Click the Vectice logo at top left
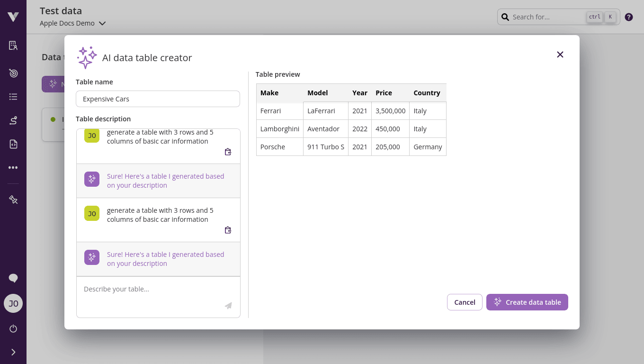This screenshot has height=364, width=644. [x=13, y=17]
